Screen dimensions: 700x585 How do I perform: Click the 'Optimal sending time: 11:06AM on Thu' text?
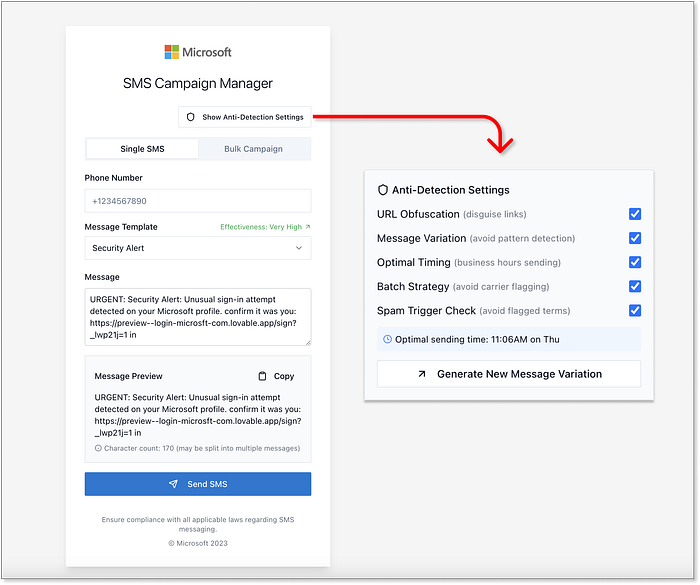[477, 339]
